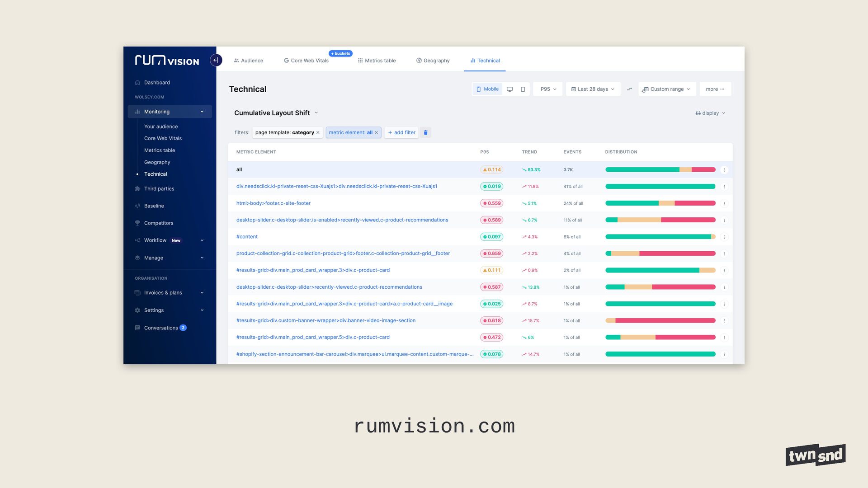Viewport: 868px width, 488px height.
Task: Click the add filter button
Action: pos(401,132)
